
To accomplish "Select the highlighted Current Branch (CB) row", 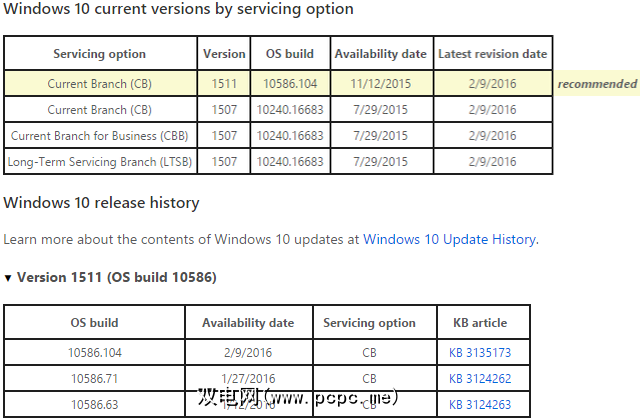I will tap(100, 84).
